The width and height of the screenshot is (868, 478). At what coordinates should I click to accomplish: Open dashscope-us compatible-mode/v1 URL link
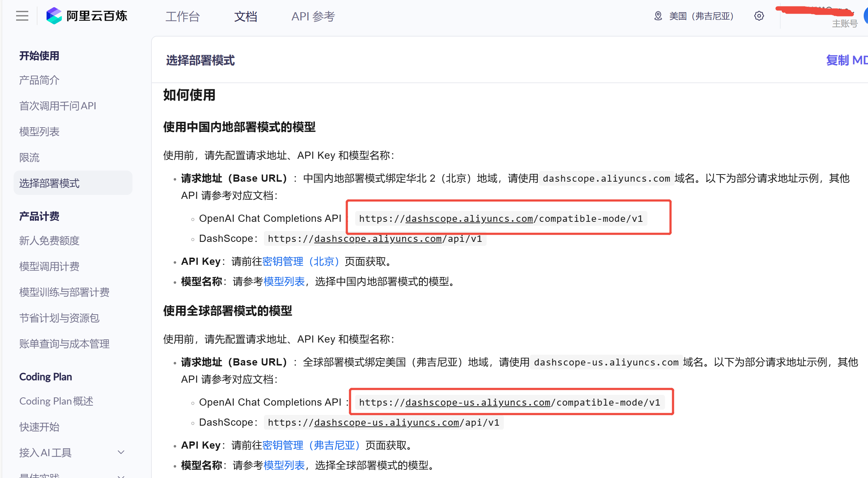478,402
